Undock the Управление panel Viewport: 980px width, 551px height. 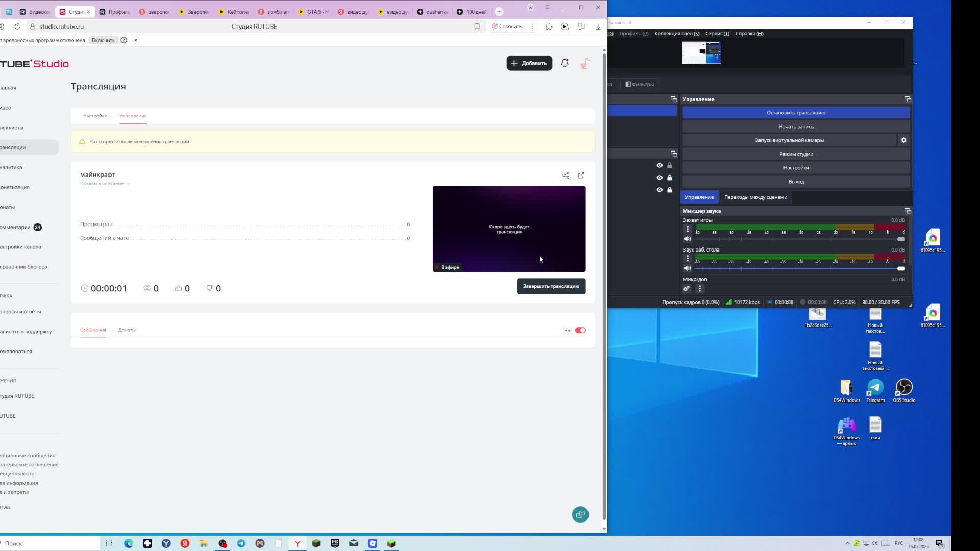coord(908,99)
